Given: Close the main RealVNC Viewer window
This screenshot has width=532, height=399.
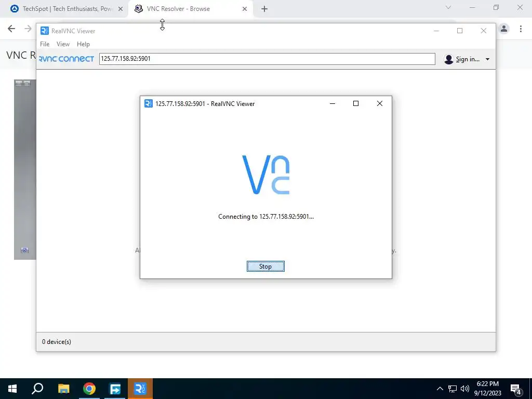Looking at the screenshot, I should (x=484, y=31).
